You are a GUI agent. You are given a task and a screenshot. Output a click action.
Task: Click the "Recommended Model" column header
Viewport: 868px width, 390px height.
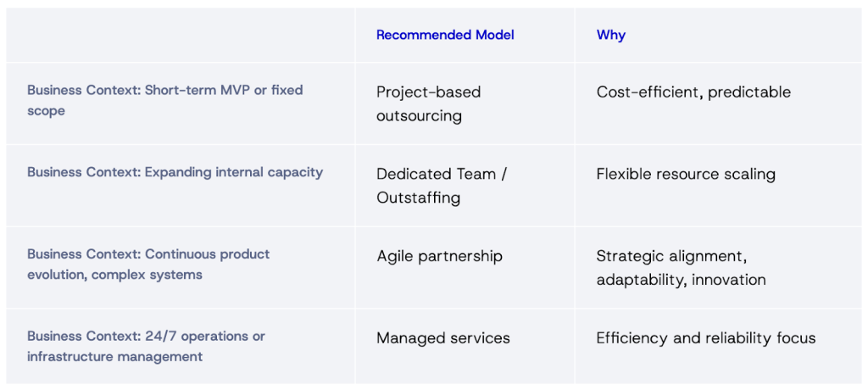coord(445,35)
